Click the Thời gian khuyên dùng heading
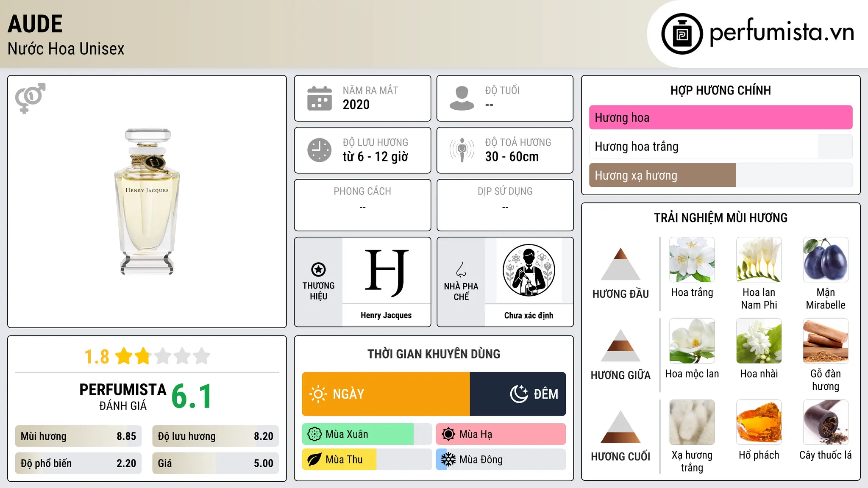 [434, 354]
